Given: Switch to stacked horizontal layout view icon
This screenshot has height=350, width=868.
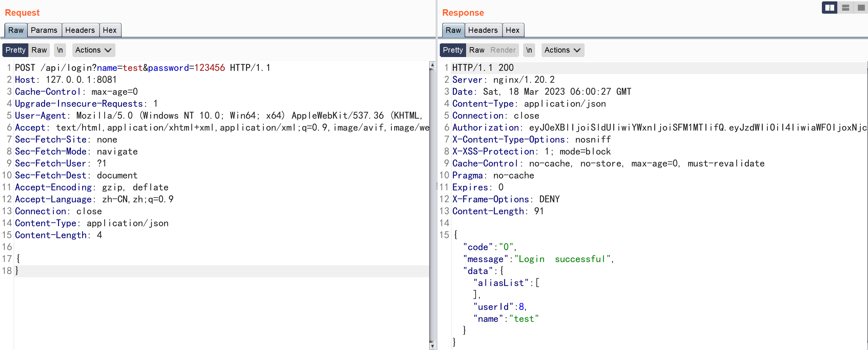Looking at the screenshot, I should (x=845, y=8).
